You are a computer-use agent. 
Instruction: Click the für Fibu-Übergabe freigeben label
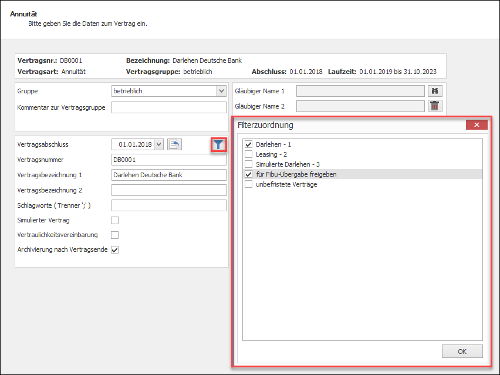pyautogui.click(x=296, y=174)
